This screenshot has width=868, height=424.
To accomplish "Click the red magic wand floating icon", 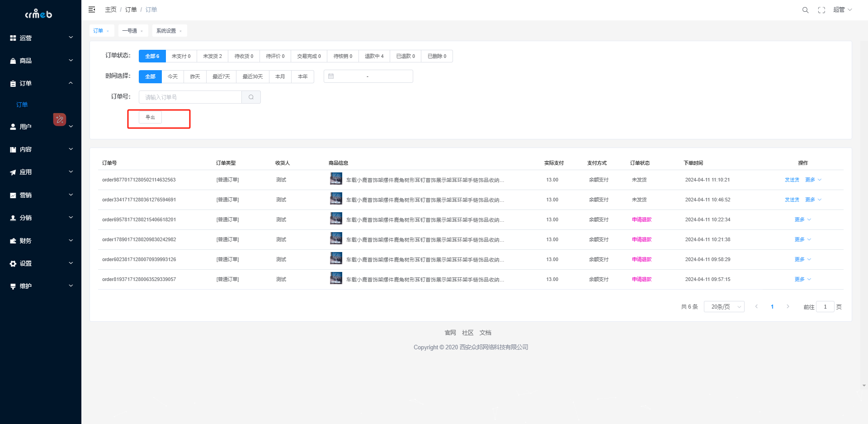I will (x=60, y=119).
